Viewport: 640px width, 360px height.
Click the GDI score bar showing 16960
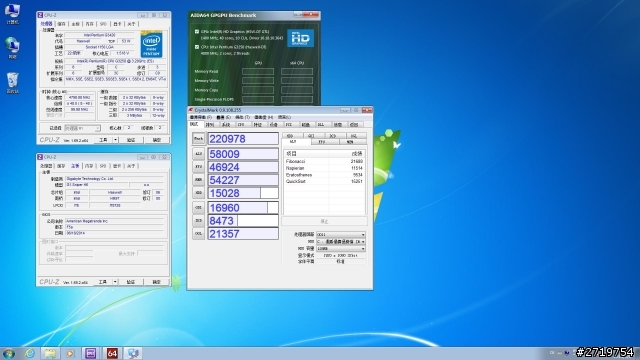pos(243,208)
